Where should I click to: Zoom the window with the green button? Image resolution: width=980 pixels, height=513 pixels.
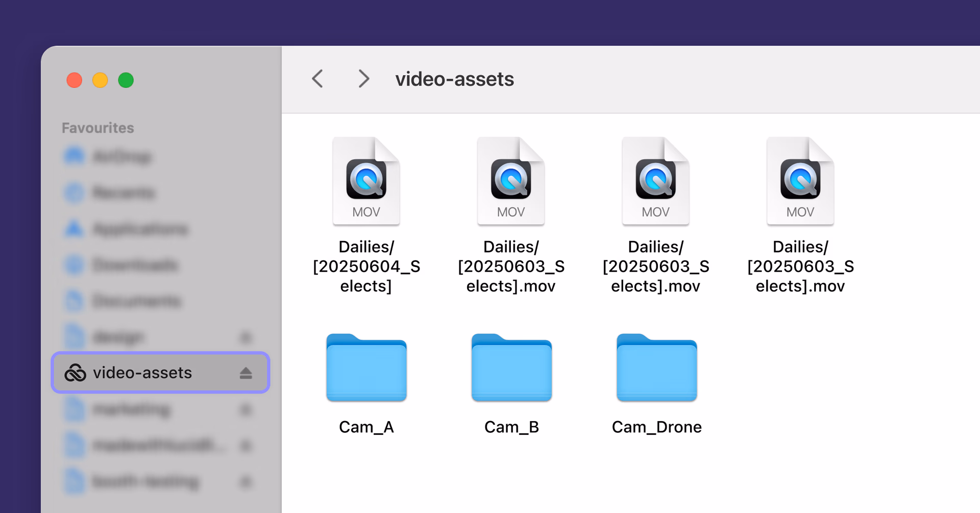(x=126, y=80)
